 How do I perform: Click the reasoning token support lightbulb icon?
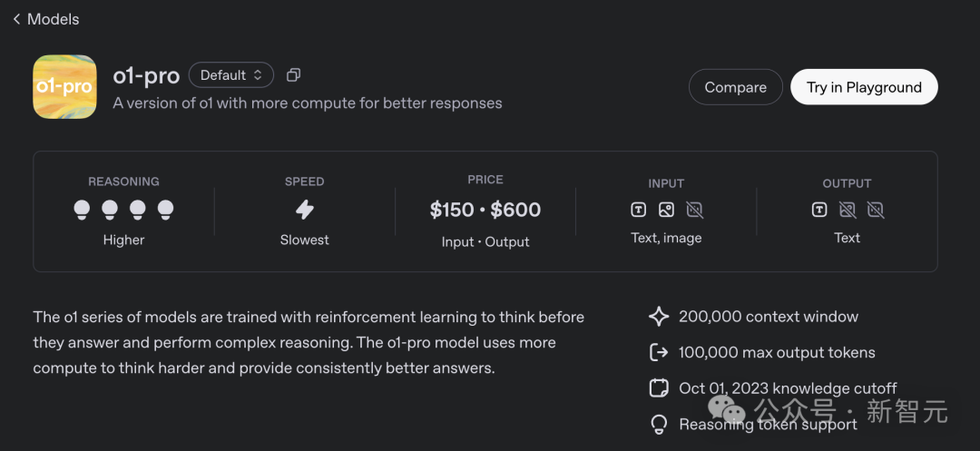[x=659, y=424]
